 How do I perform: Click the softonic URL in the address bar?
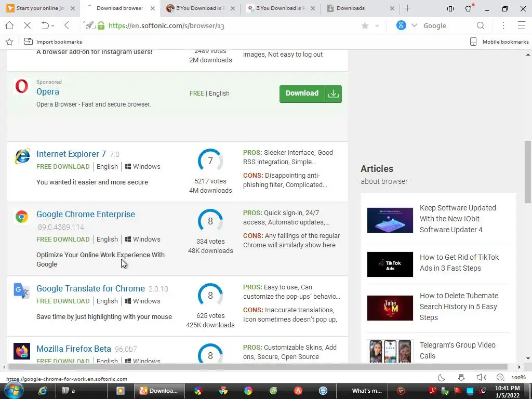click(166, 26)
